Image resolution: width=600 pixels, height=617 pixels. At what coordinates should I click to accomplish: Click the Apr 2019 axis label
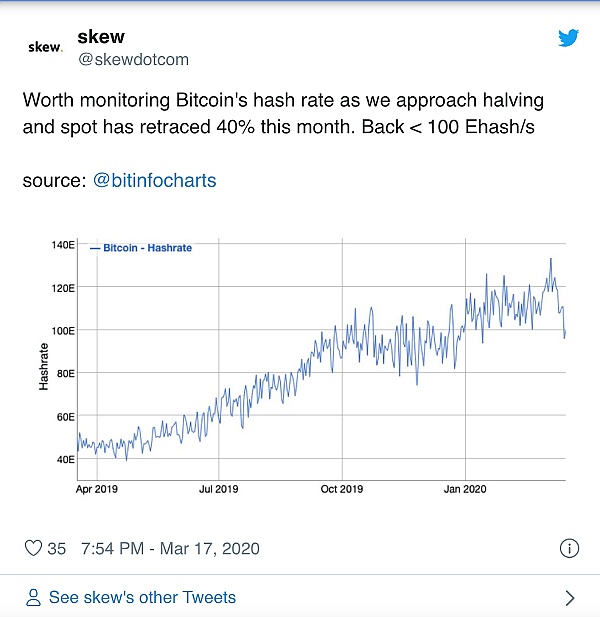96,489
